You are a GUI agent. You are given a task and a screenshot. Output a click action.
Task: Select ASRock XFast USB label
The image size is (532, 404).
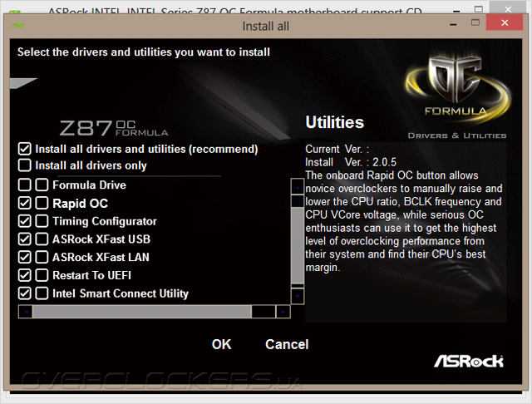(101, 239)
